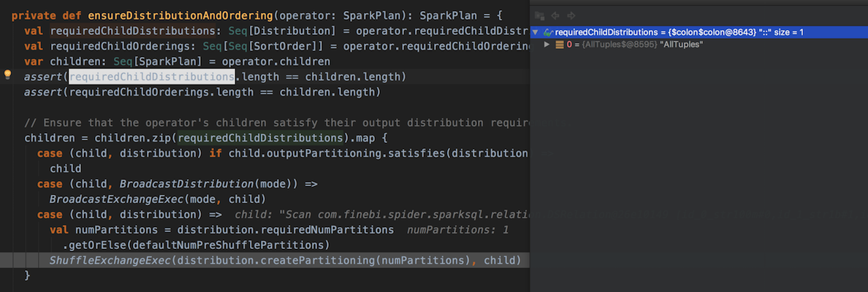868x292 pixels.
Task: Click the leftmost toolbar icon in the debugger popup
Action: point(539,15)
